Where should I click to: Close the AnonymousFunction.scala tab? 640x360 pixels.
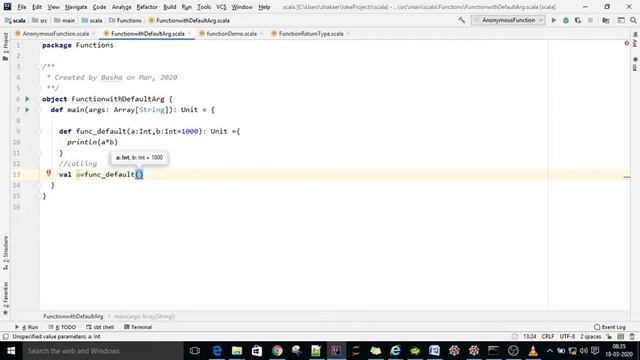94,34
